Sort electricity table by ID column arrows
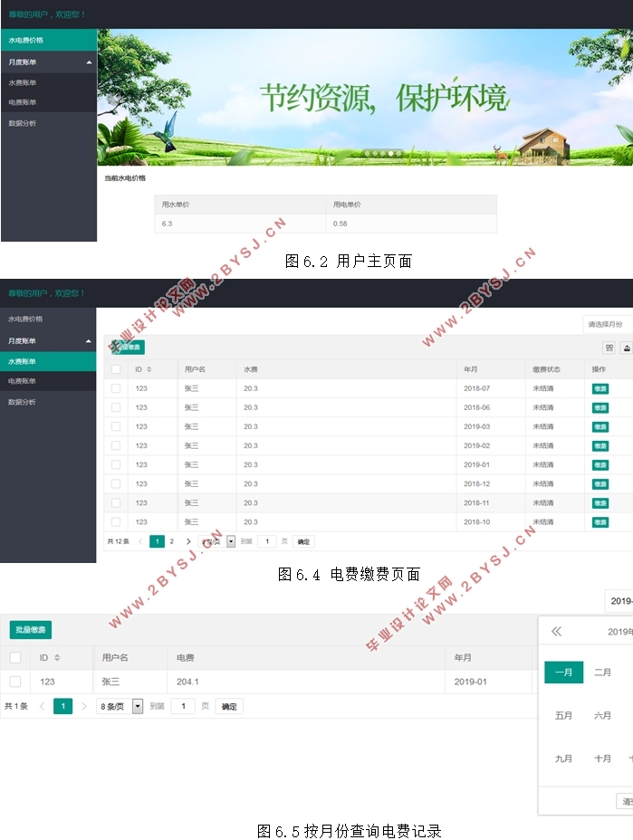This screenshot has width=633, height=840. coord(57,657)
